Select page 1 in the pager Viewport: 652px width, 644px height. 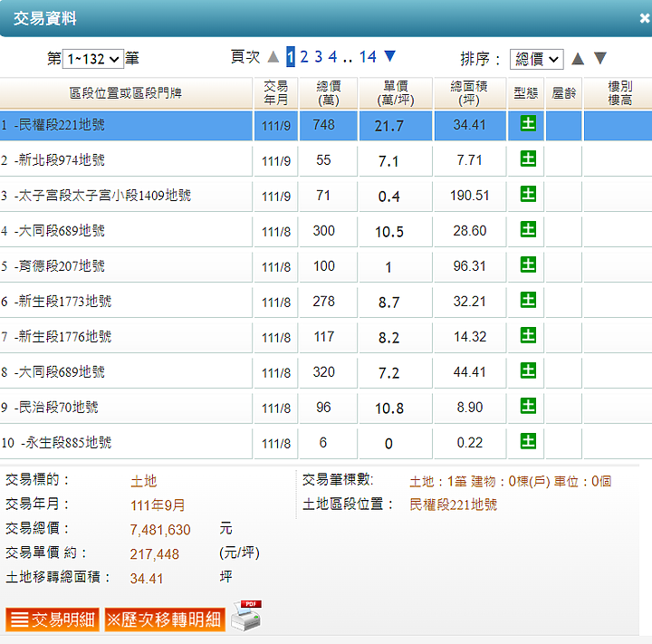291,56
